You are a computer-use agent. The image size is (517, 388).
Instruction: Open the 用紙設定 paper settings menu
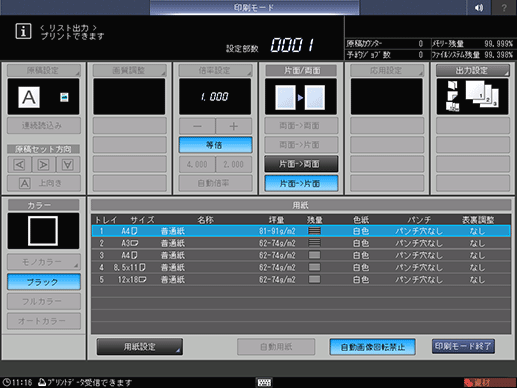pyautogui.click(x=140, y=347)
